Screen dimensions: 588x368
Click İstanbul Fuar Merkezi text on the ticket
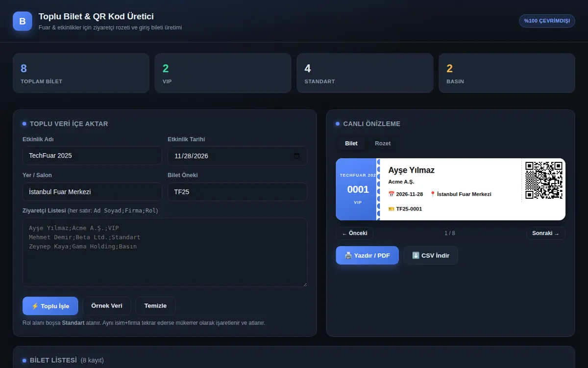tap(464, 194)
